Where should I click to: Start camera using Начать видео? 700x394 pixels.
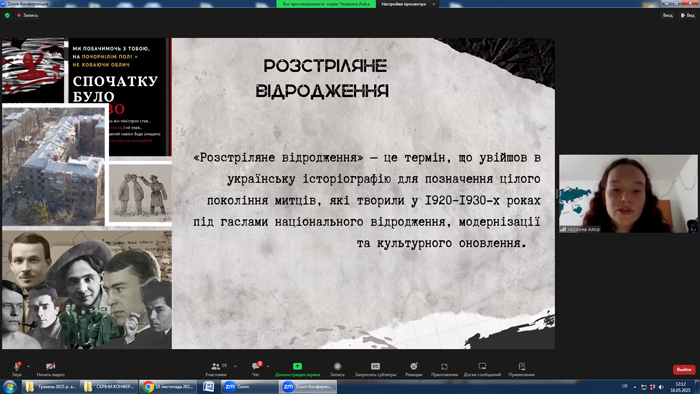pos(50,369)
